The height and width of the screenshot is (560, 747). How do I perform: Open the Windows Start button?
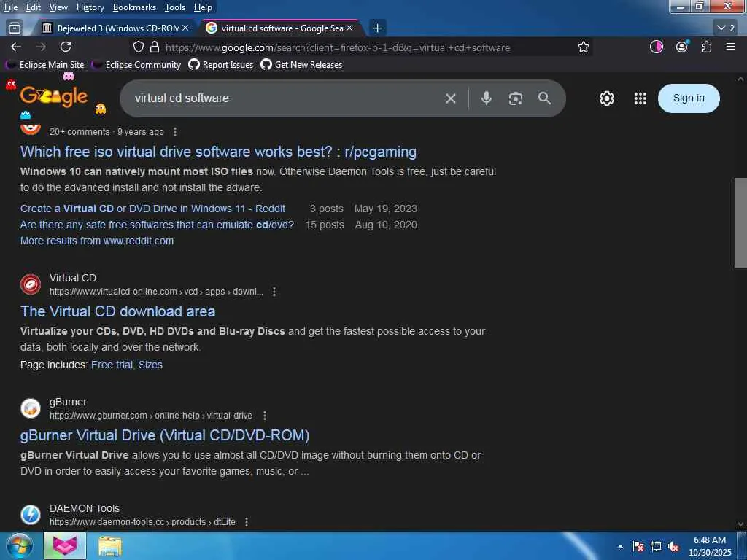(x=19, y=545)
